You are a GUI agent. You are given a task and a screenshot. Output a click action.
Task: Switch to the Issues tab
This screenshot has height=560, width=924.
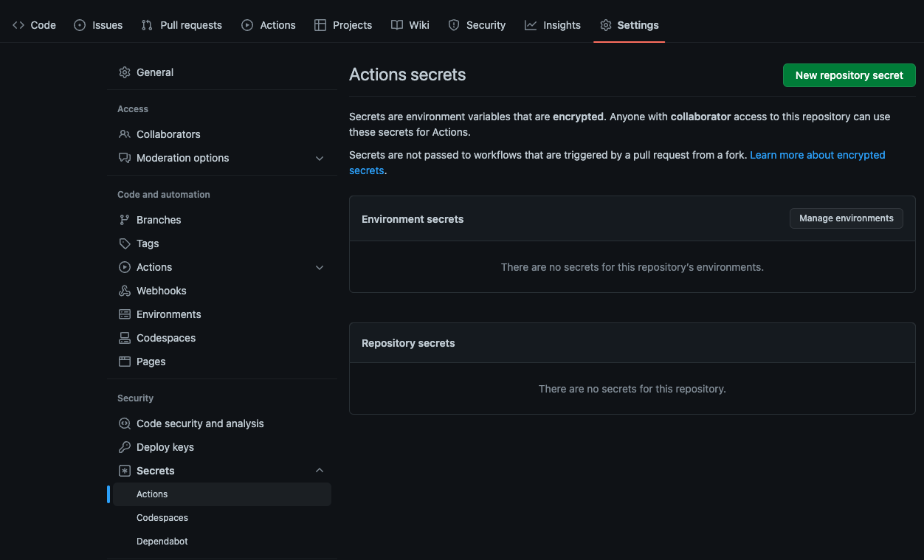(98, 25)
